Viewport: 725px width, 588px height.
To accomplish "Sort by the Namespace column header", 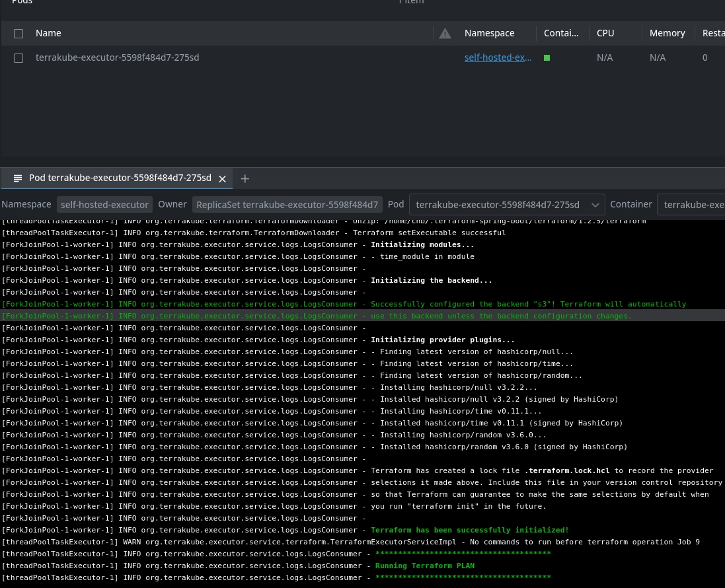I will coord(489,33).
